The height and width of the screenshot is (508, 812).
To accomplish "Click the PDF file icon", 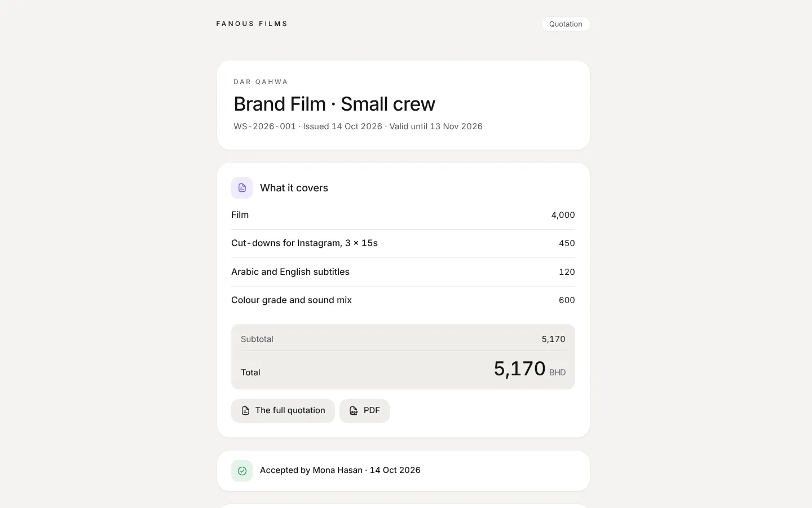I will [354, 411].
